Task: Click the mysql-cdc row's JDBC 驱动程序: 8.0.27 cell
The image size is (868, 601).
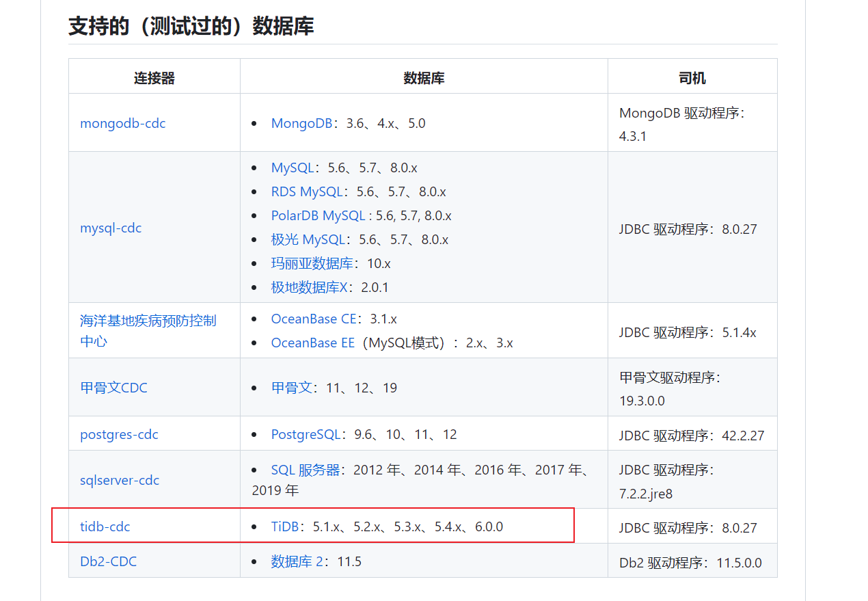Action: [x=692, y=228]
